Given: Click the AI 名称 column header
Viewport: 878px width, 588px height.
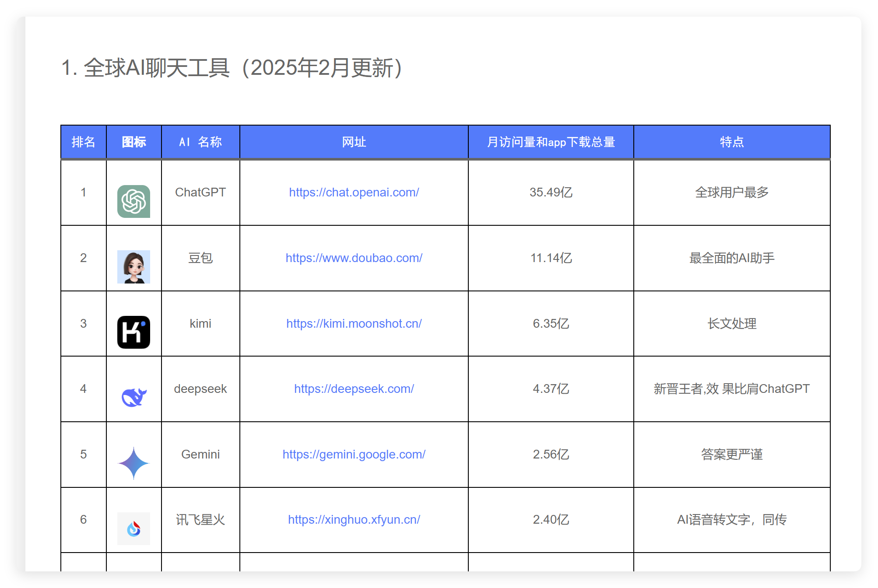Looking at the screenshot, I should (x=200, y=142).
